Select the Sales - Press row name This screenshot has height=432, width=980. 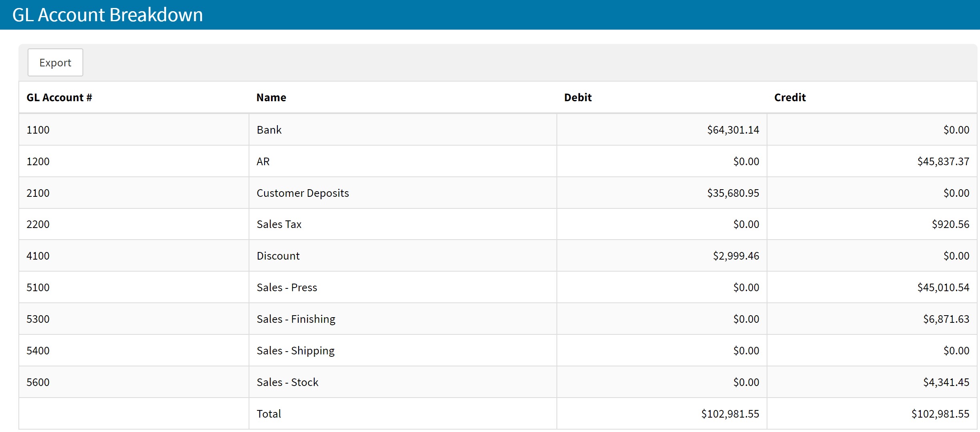coord(287,288)
